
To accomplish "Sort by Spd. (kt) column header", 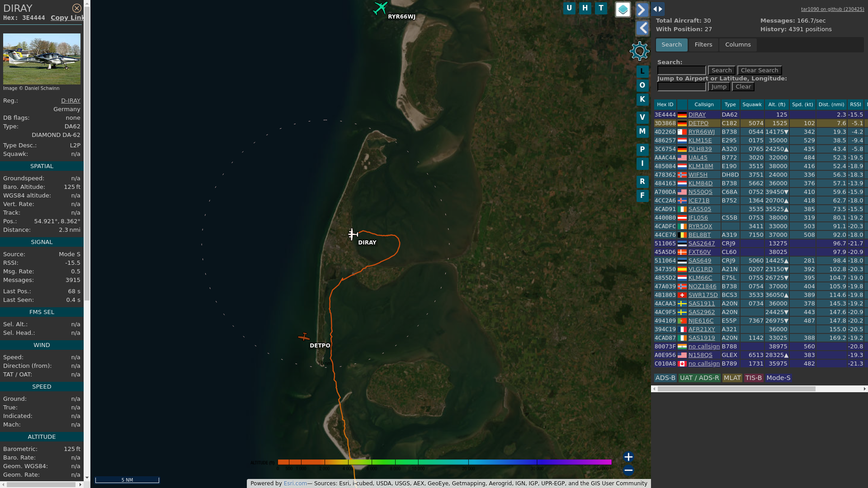I will click(802, 105).
